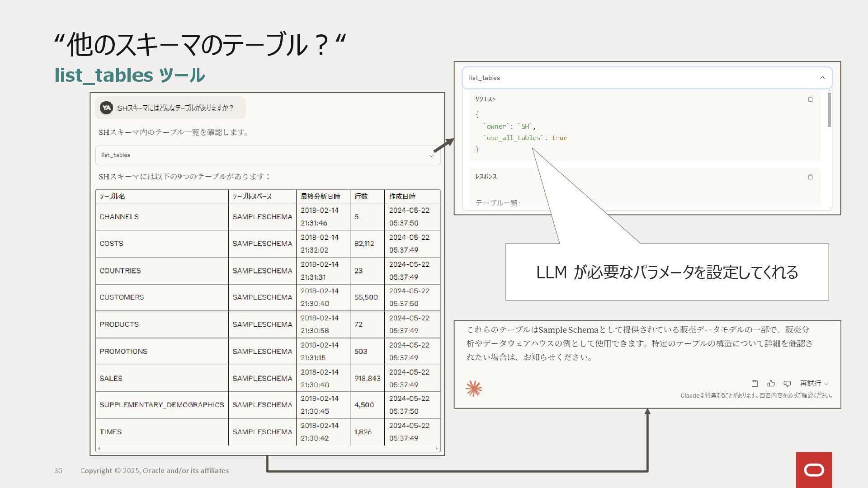Click the copy response clipboard icon
This screenshot has width=868, height=488.
[x=755, y=384]
